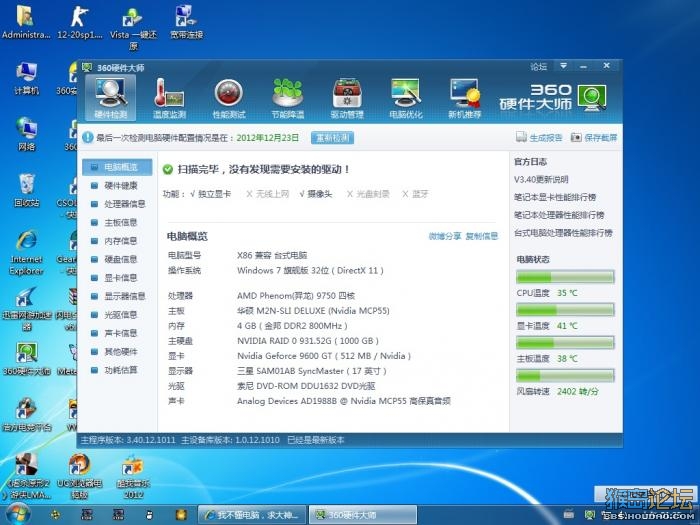This screenshot has width=700, height=525.
Task: Open the 台式电脑处理器性能排行榜 link
Action: coord(563,233)
